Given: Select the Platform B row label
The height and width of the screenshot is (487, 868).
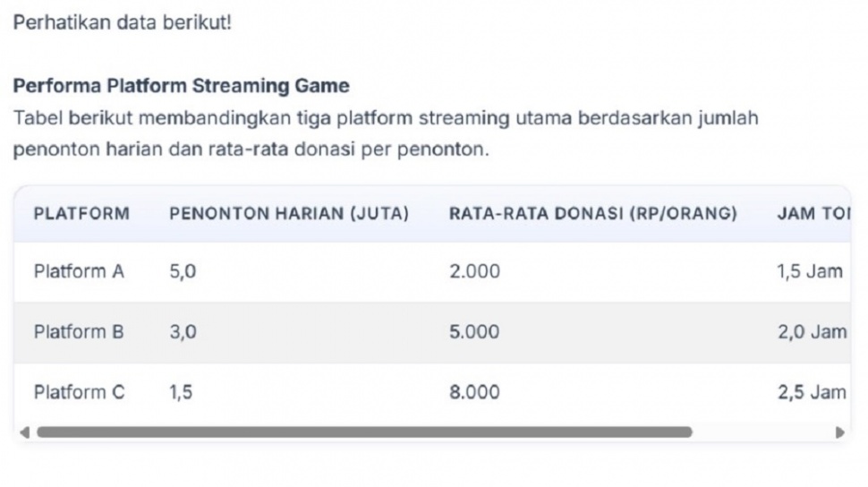Looking at the screenshot, I should tap(79, 332).
